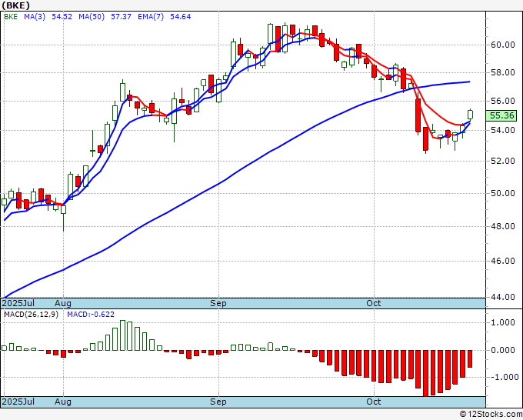Click the Oct marker on price timeline
The image size is (523, 420).
(373, 303)
